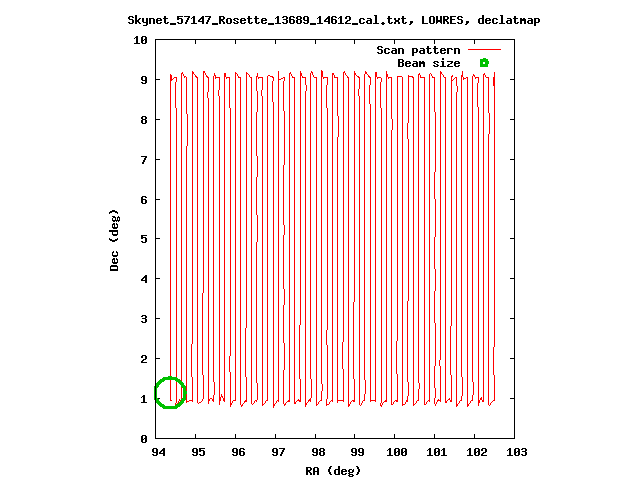The height and width of the screenshot is (480, 640).
Task: Click the 'Beam size' legend label
Action: [429, 63]
